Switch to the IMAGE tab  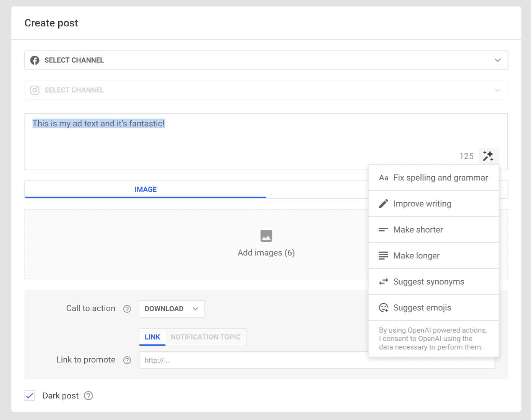pos(146,190)
